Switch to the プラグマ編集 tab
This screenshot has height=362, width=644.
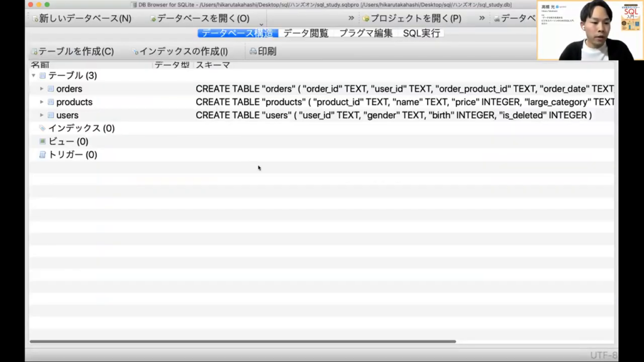(x=365, y=33)
